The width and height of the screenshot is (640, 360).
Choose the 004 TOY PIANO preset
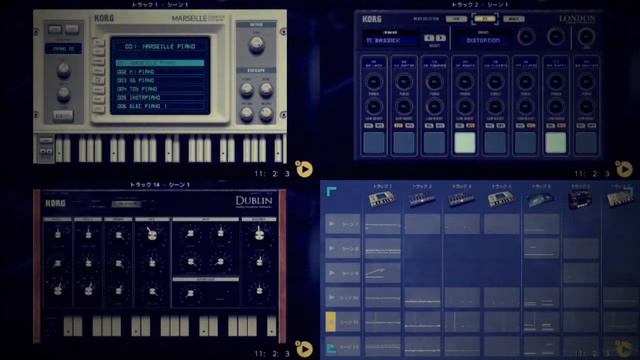coord(160,89)
